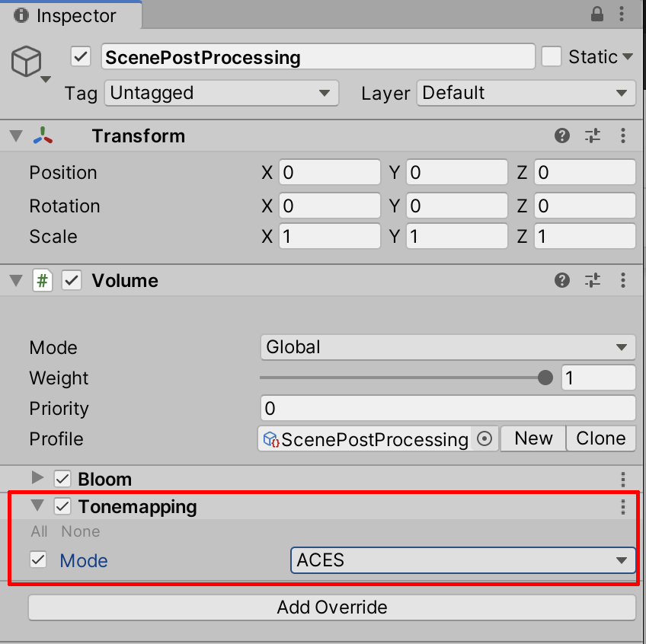The height and width of the screenshot is (644, 646).
Task: Click the Profile object picker circle
Action: pyautogui.click(x=484, y=439)
